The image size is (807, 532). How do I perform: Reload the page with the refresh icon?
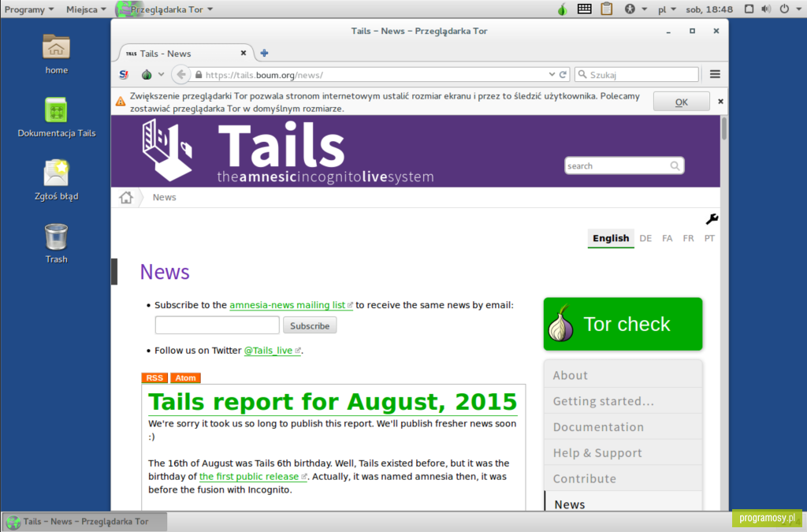(563, 75)
